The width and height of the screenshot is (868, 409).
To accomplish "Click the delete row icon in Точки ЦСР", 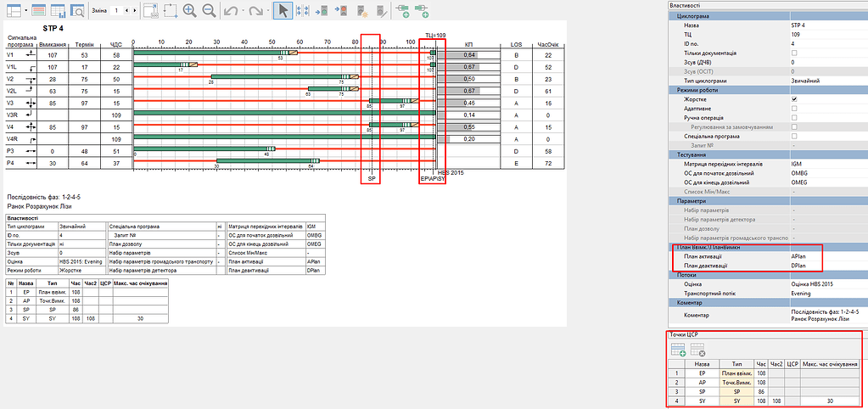I will tap(697, 347).
